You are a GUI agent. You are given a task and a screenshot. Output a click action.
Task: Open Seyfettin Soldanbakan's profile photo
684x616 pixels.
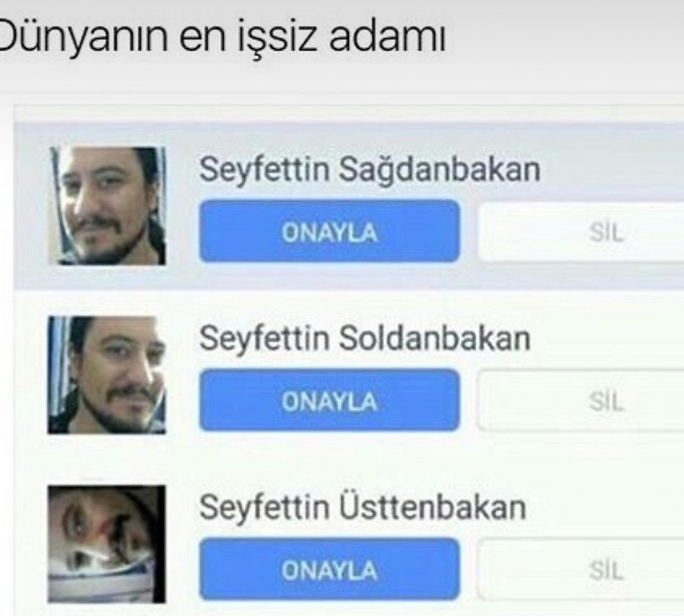coord(107,375)
